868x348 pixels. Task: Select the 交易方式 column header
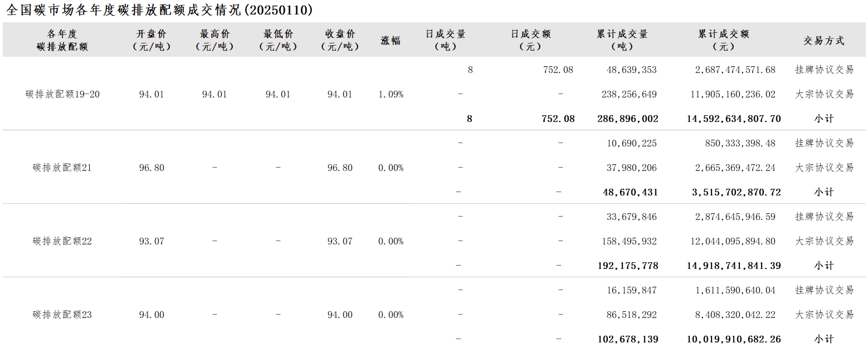(824, 41)
